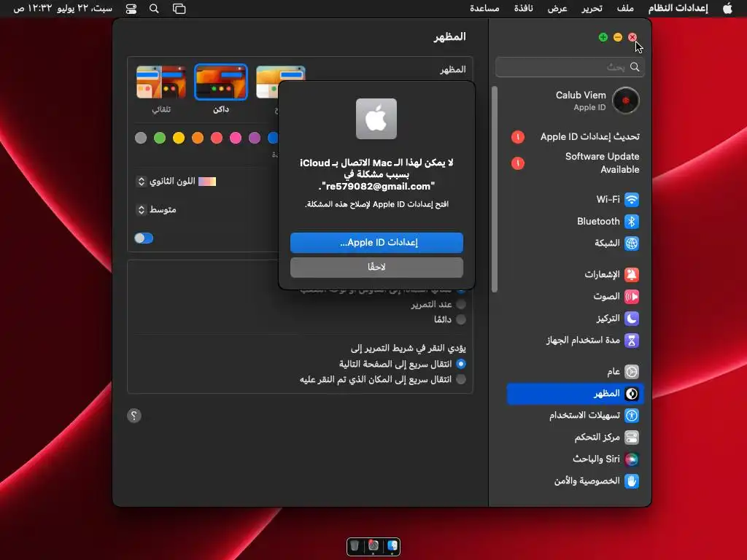Image resolution: width=747 pixels, height=560 pixels.
Task: Select the purple accent color swatch
Action: click(255, 138)
